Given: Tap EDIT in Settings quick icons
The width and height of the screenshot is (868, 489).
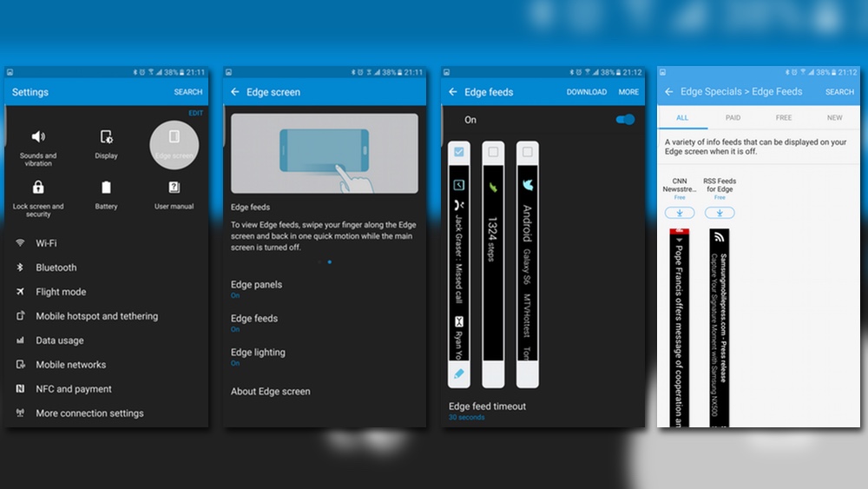Looking at the screenshot, I should [196, 113].
